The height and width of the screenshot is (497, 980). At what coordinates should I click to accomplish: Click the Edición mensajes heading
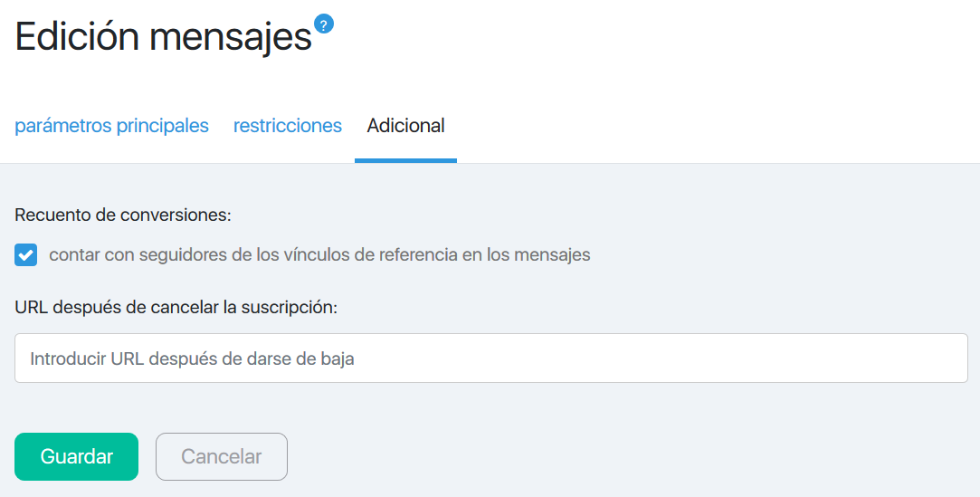[x=163, y=36]
